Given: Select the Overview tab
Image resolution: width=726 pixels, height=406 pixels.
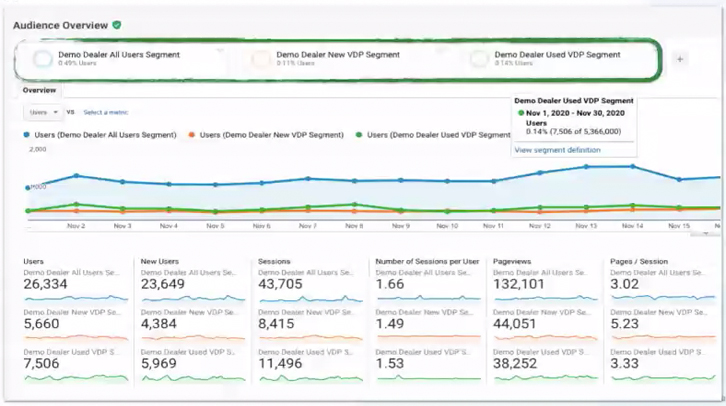Looking at the screenshot, I should (39, 90).
